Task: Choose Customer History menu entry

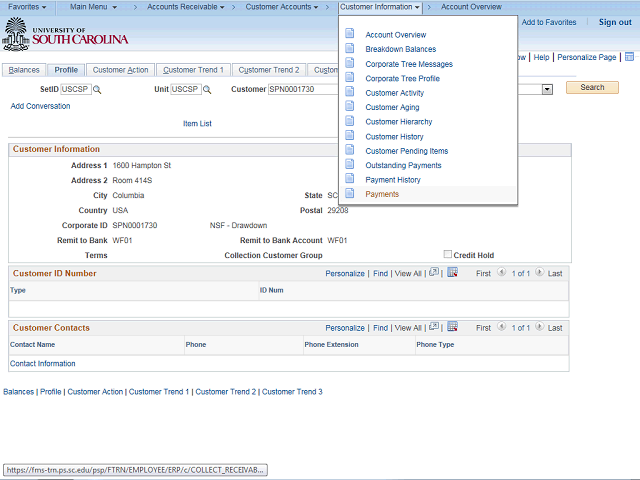Action: pyautogui.click(x=394, y=137)
